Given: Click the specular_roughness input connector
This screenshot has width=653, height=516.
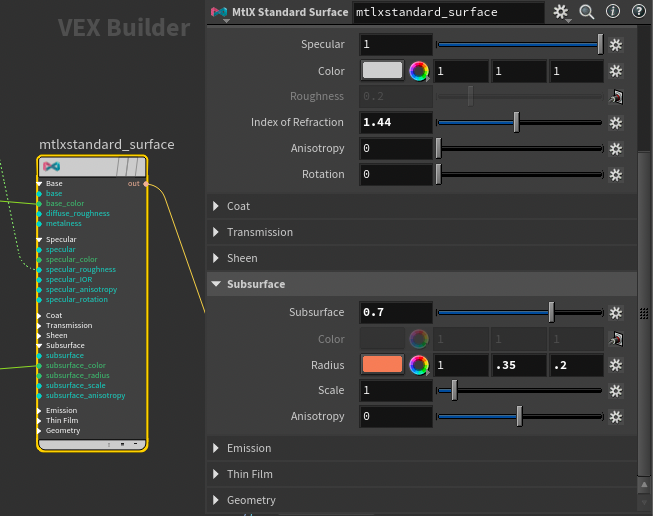Looking at the screenshot, I should coord(39,270).
